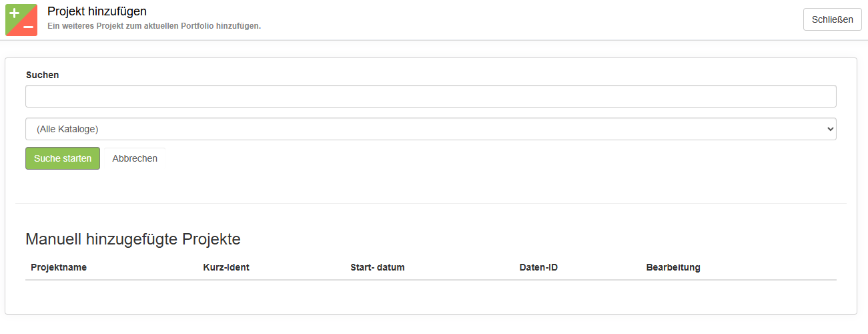Click the chevron arrow of catalog dropdown
868x334 pixels.
point(830,129)
